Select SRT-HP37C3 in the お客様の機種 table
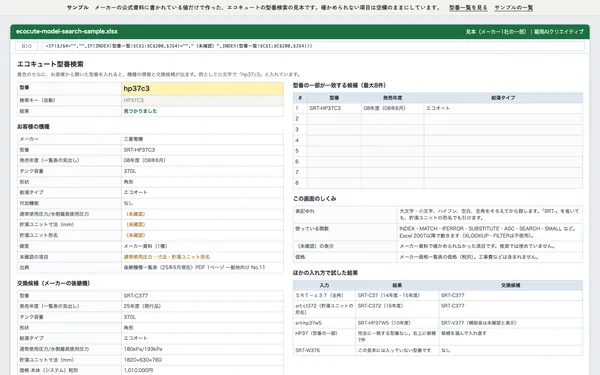The height and width of the screenshot is (375, 600). tap(202, 150)
